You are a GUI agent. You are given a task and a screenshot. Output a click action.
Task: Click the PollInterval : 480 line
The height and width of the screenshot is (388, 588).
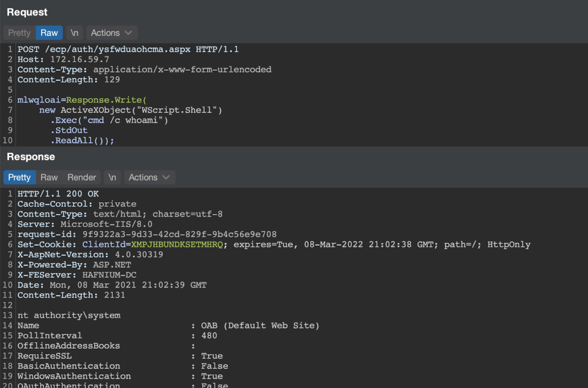coord(117,336)
